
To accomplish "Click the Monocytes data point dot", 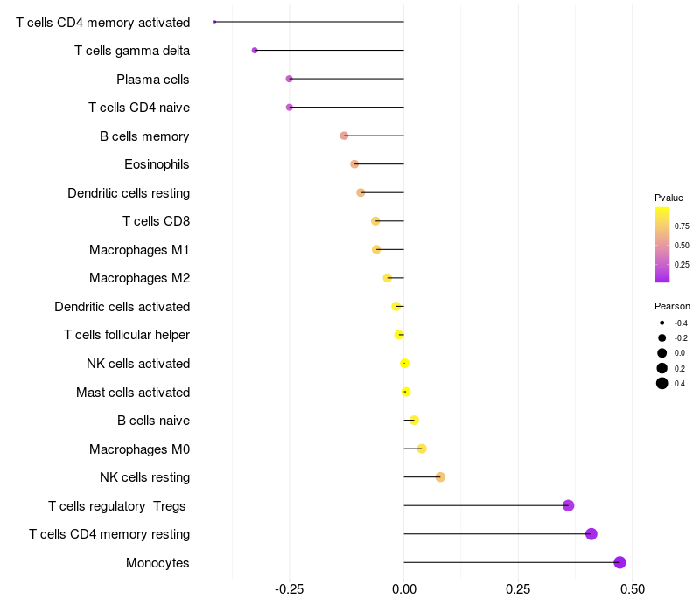I will (x=619, y=562).
